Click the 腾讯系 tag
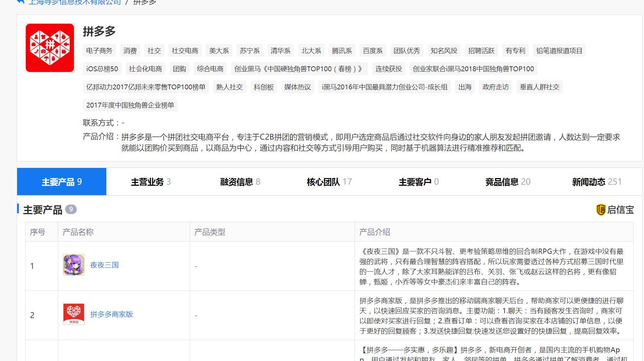The width and height of the screenshot is (644, 361). pyautogui.click(x=342, y=51)
